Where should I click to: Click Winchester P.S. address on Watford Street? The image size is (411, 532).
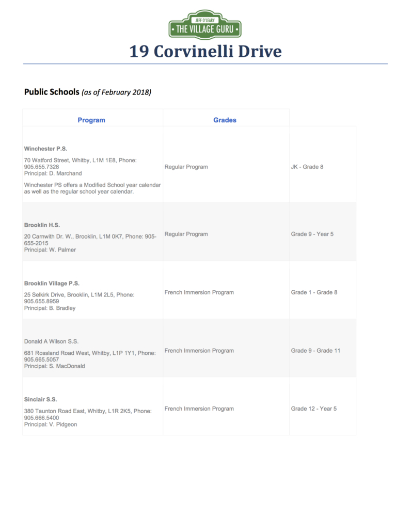click(x=81, y=164)
